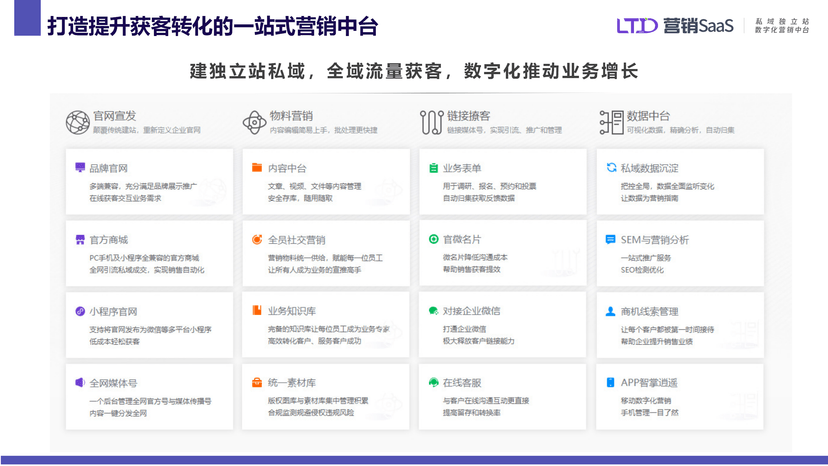
Task: Click the 官网宣发 globe icon
Action: tap(78, 122)
